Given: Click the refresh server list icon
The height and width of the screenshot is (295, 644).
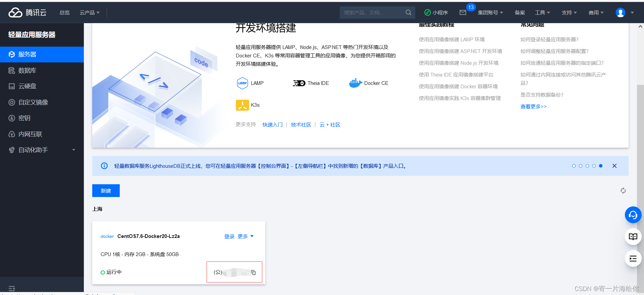Looking at the screenshot, I should click(623, 191).
